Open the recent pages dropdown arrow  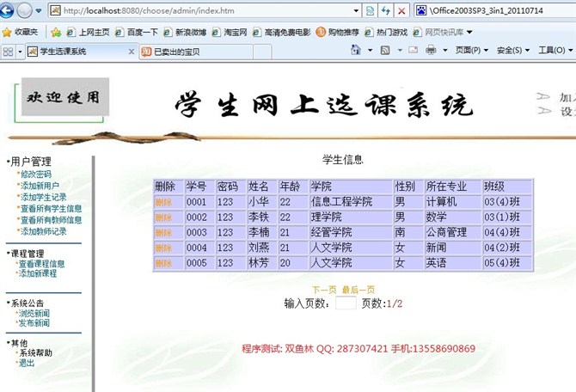tap(39, 10)
